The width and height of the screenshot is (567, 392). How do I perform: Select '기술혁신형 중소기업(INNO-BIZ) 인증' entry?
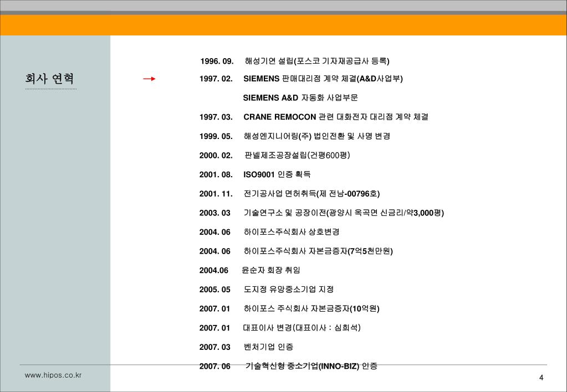311,366
